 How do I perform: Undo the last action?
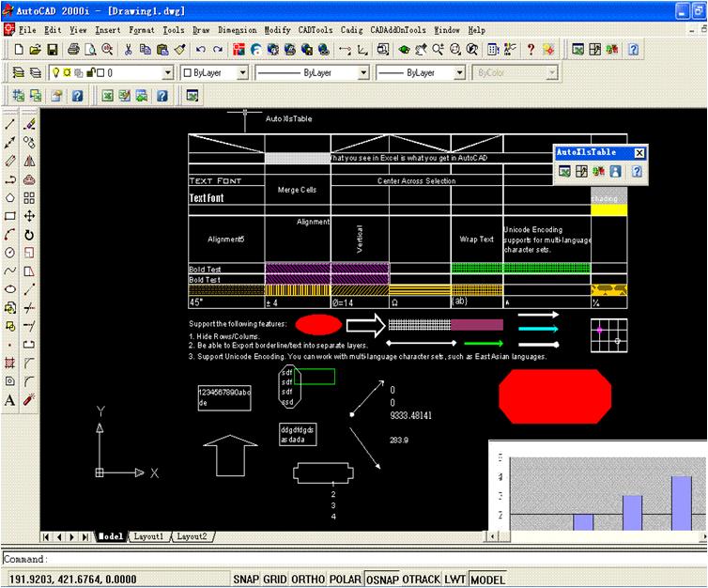pos(201,49)
